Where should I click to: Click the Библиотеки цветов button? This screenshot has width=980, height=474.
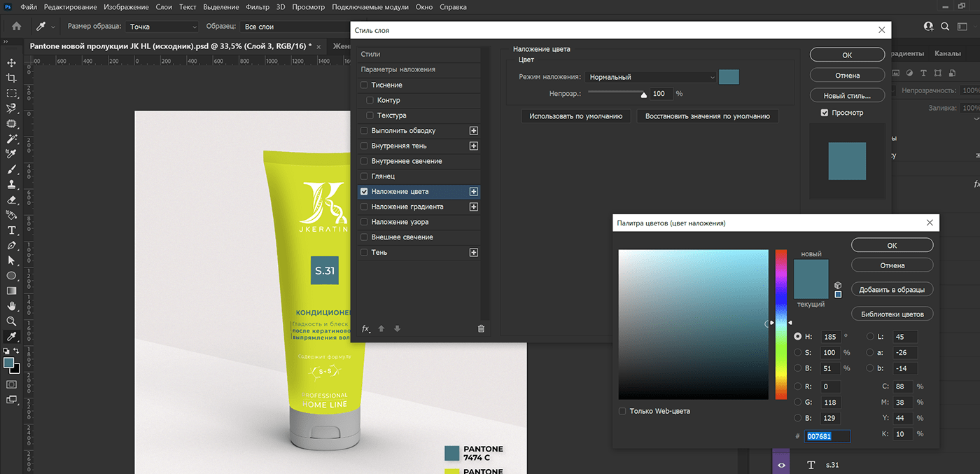(892, 314)
